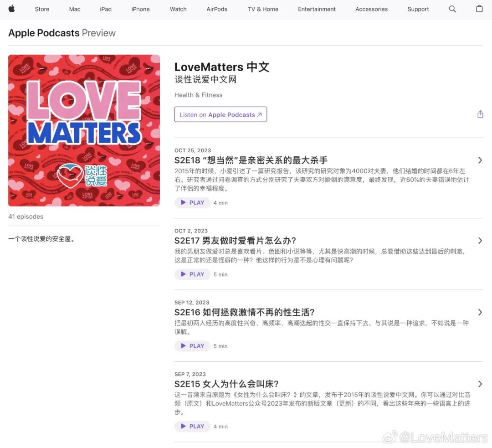This screenshot has height=448, width=492.
Task: Open the Mac menu item
Action: (x=75, y=9)
